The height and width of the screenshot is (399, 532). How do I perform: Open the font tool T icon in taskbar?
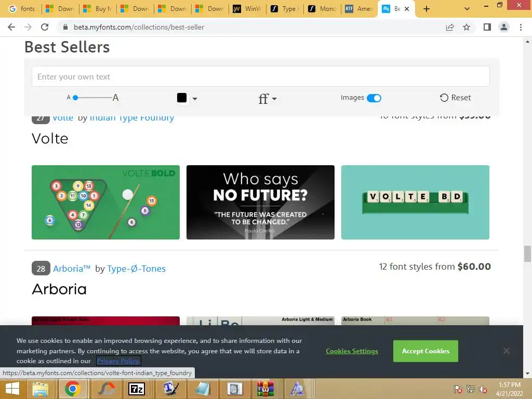click(170, 389)
